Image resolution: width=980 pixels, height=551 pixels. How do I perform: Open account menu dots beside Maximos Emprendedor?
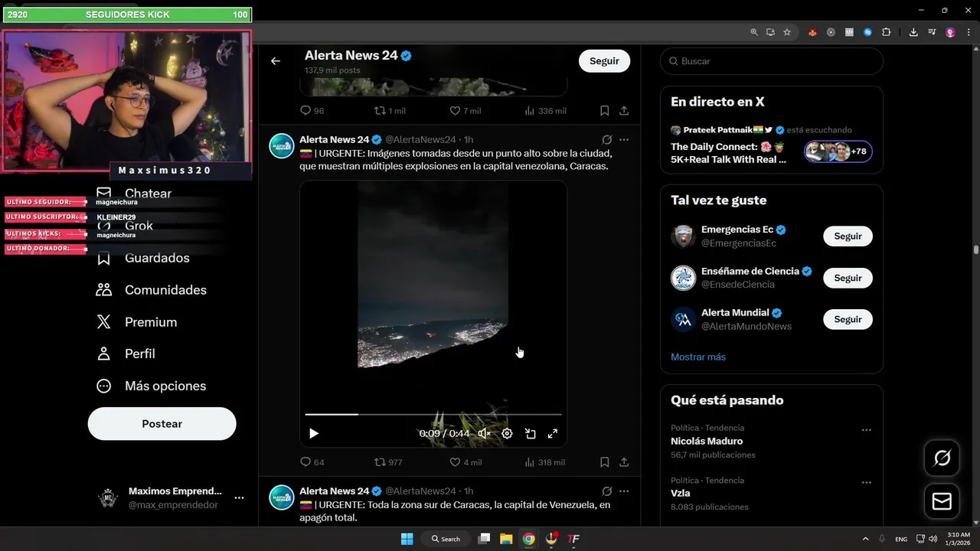239,498
